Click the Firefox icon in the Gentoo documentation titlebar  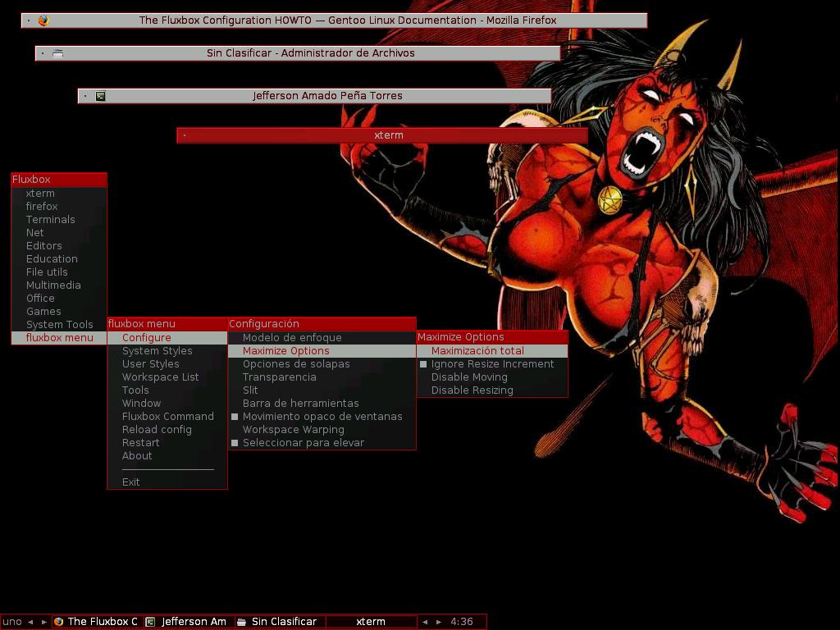43,21
